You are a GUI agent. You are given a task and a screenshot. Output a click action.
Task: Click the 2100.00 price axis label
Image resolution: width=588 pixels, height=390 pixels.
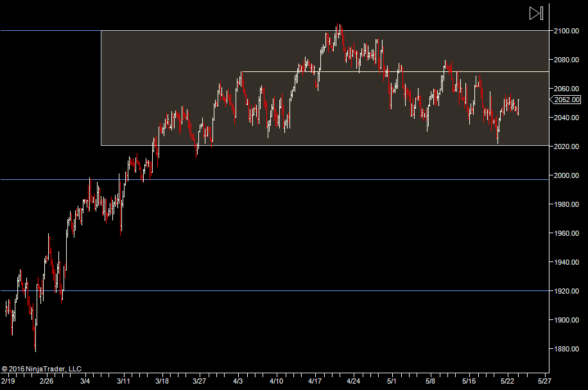(x=567, y=31)
